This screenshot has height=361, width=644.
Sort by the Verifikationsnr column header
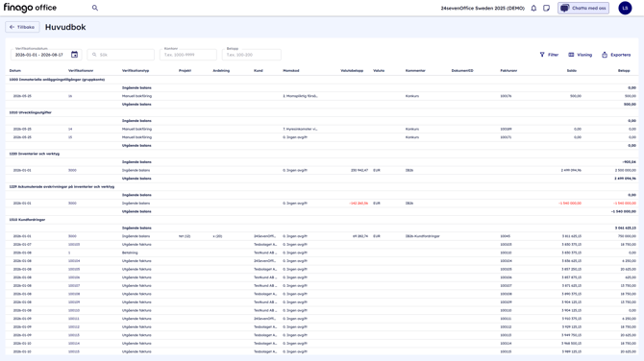coord(81,70)
